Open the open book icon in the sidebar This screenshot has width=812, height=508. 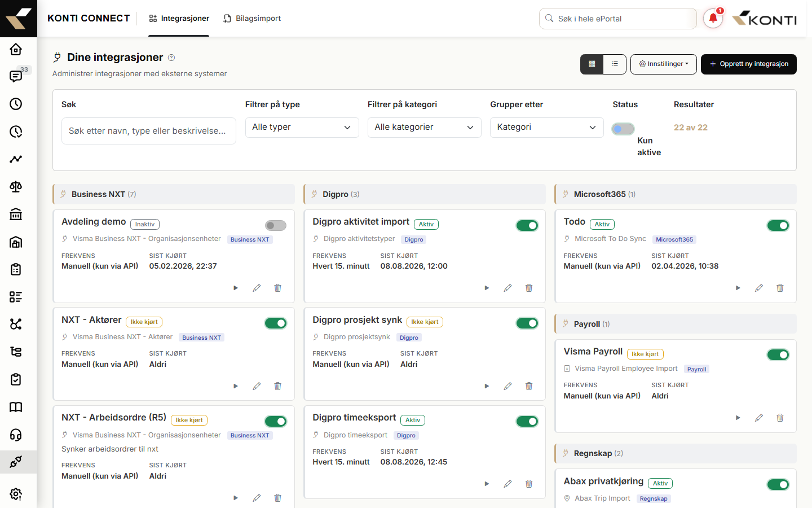(x=16, y=407)
